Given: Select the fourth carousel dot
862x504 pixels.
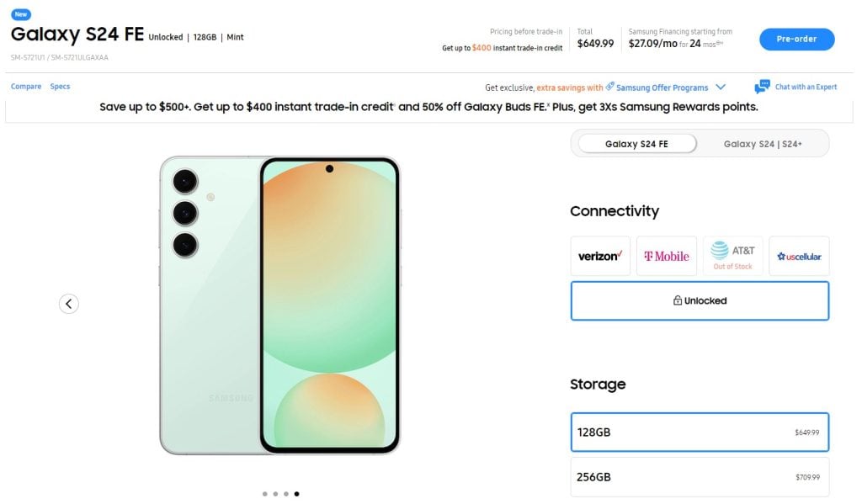Looking at the screenshot, I should (x=296, y=494).
